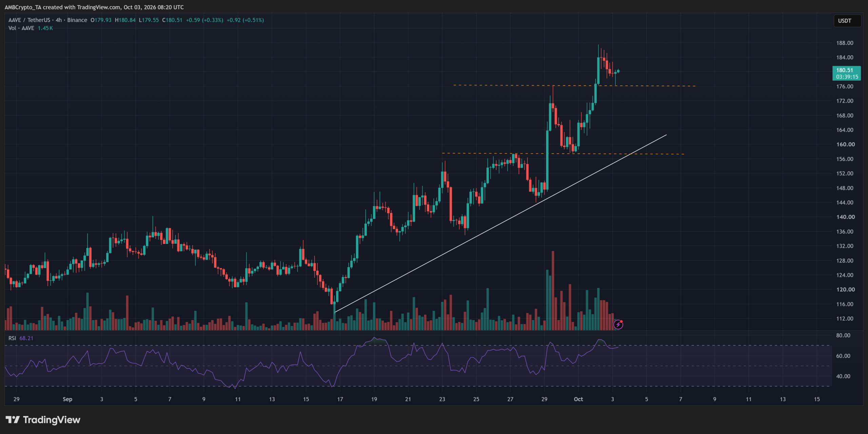Screen dimensions: 868x434
Task: Click the RSI axis 80.00 label
Action: point(843,335)
